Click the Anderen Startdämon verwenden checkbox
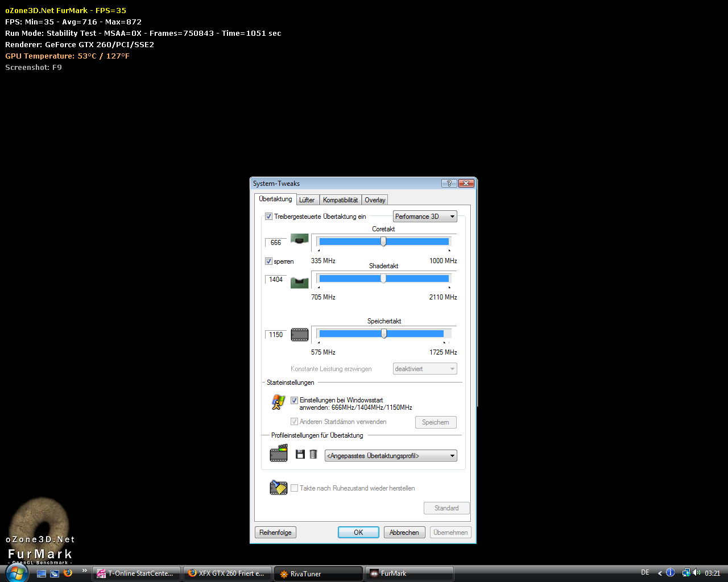Screen dimensions: 728x582 [x=294, y=422]
